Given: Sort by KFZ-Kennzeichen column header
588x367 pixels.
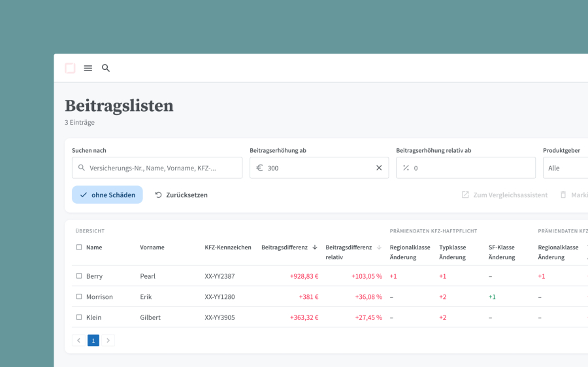Looking at the screenshot, I should pos(227,247).
